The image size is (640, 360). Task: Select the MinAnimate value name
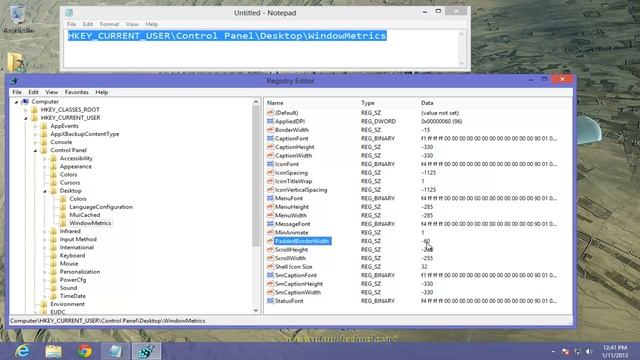[291, 232]
